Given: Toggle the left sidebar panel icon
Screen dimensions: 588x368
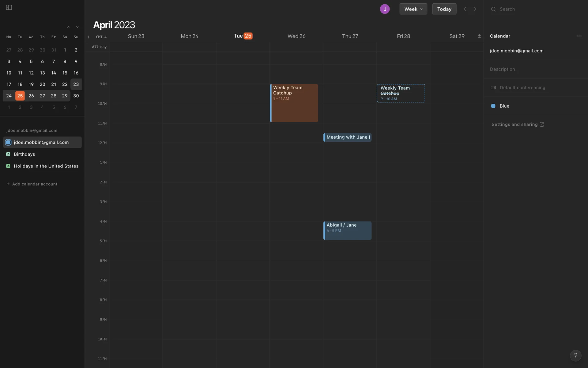Looking at the screenshot, I should [9, 7].
